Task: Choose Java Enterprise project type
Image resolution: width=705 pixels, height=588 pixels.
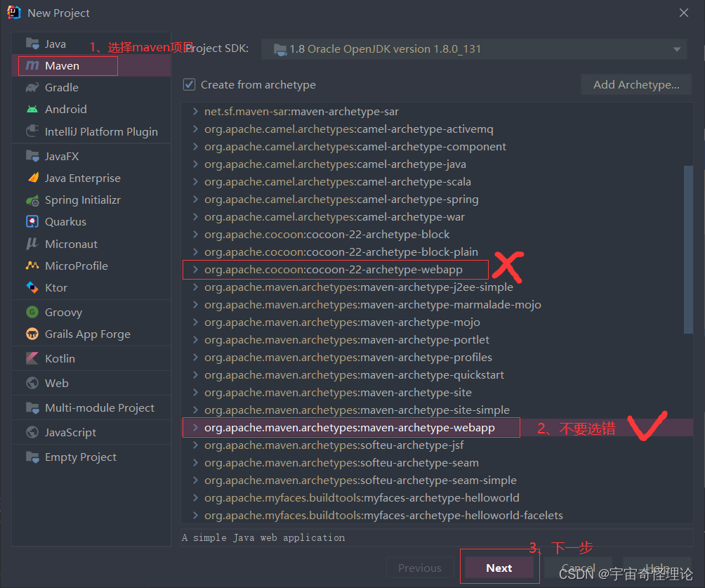Action: tap(91, 178)
